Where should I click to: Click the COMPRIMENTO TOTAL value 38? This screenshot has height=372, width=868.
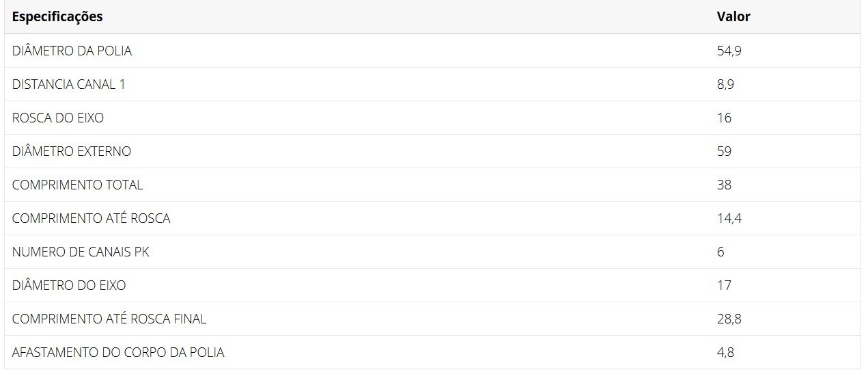724,185
